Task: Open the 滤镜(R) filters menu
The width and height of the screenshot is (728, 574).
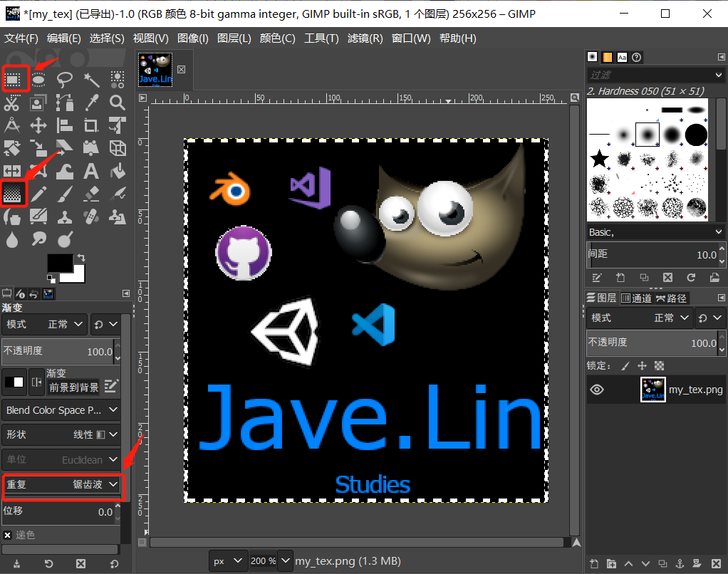Action: [365, 38]
